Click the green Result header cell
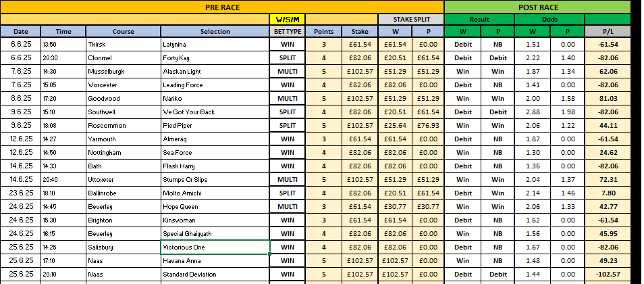The height and width of the screenshot is (284, 644). [479, 20]
